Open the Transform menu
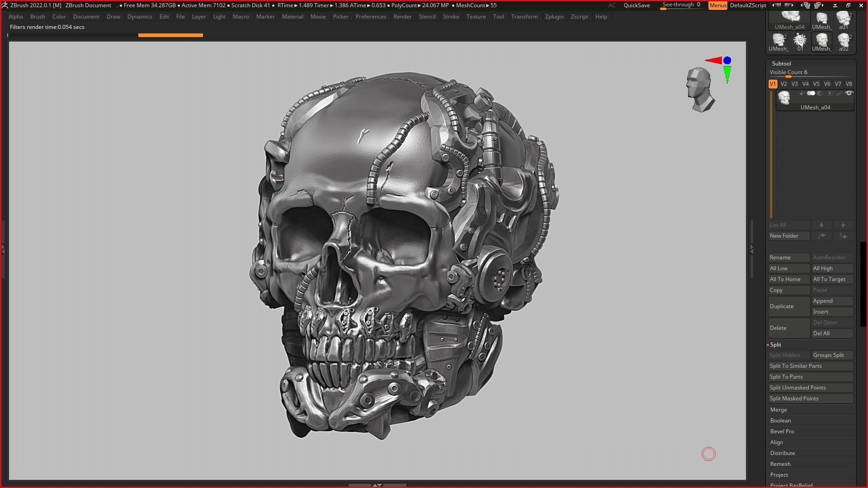 click(524, 17)
